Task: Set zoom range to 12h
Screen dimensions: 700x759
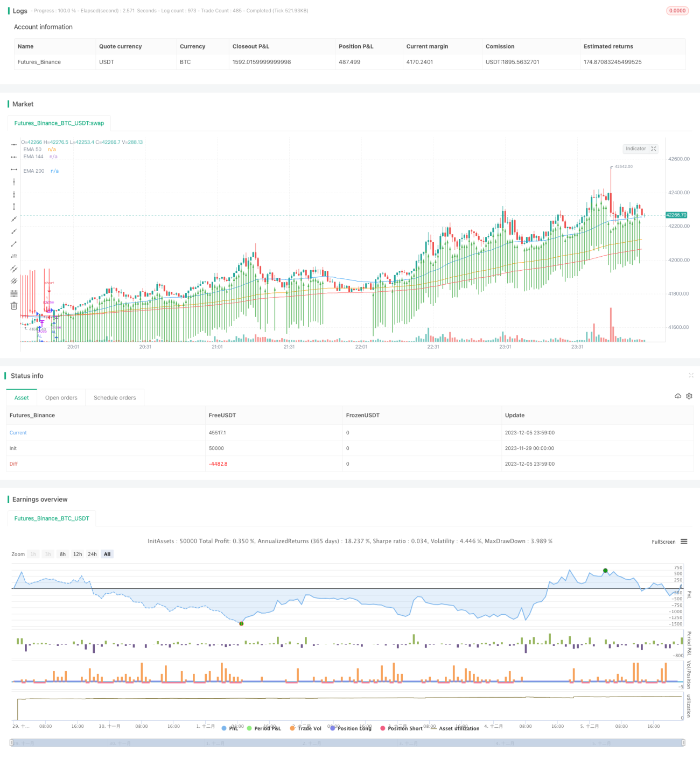Action: pyautogui.click(x=78, y=554)
